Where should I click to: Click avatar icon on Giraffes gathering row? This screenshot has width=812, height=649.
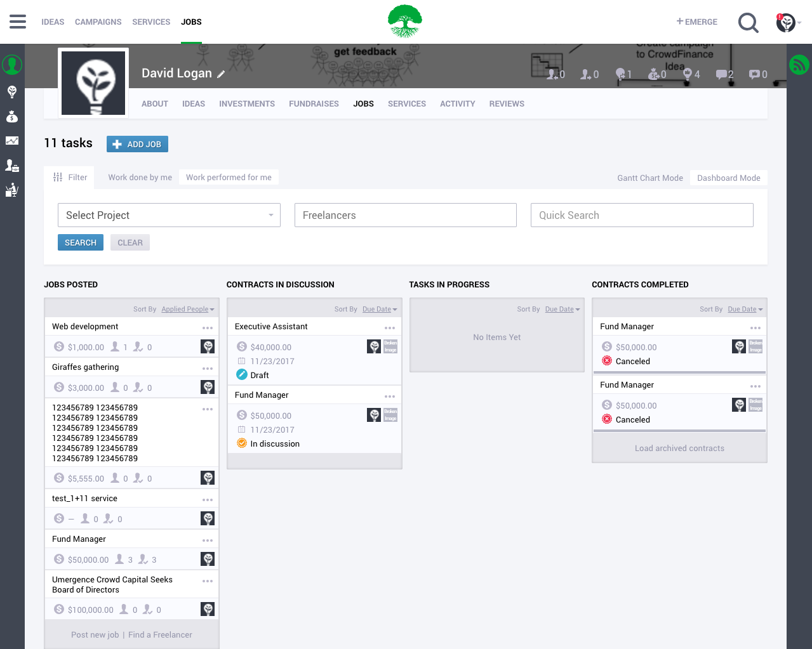click(x=208, y=387)
